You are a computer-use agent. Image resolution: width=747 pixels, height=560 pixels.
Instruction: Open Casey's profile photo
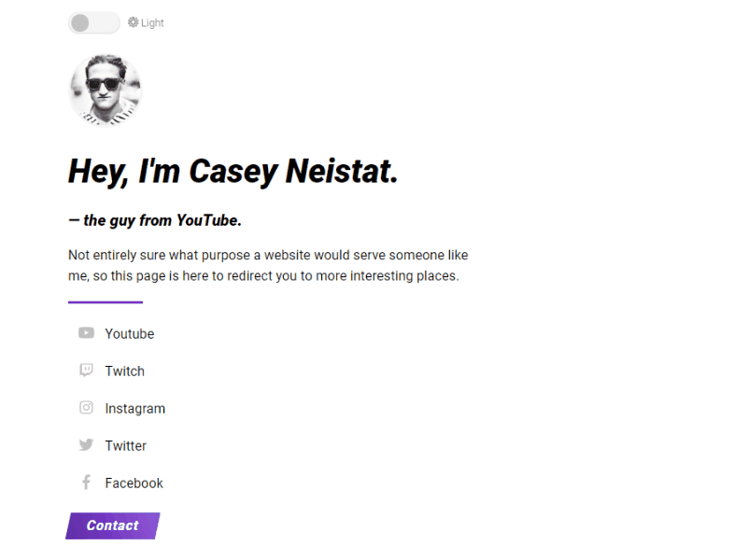106,91
